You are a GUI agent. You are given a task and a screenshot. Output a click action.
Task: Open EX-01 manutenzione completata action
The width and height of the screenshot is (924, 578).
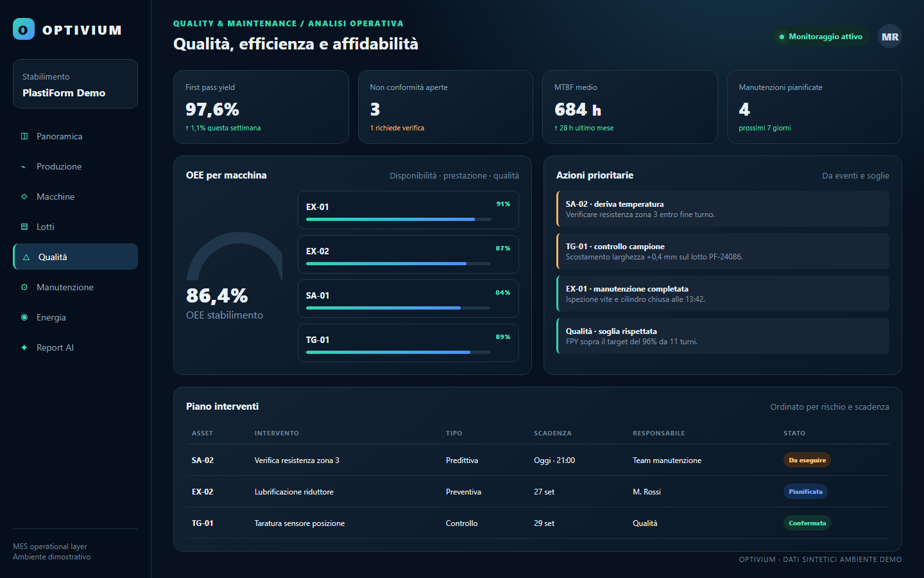click(723, 293)
